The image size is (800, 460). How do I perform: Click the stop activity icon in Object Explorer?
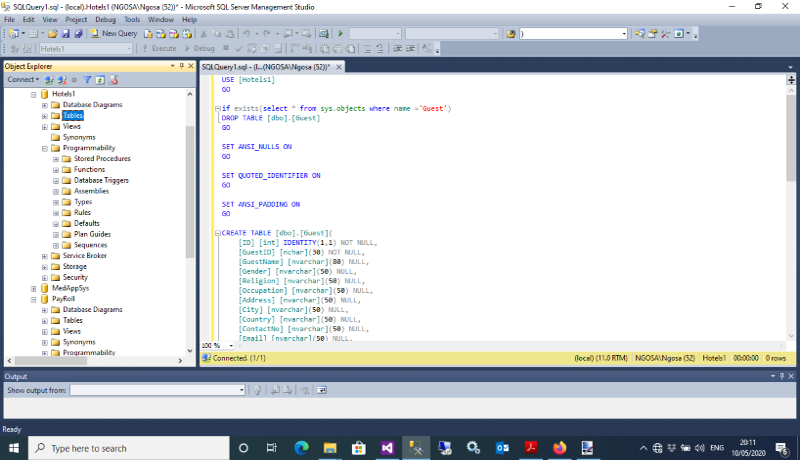point(74,80)
